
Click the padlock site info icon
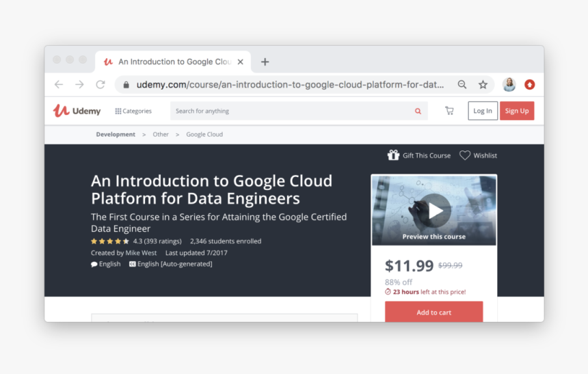tap(126, 85)
